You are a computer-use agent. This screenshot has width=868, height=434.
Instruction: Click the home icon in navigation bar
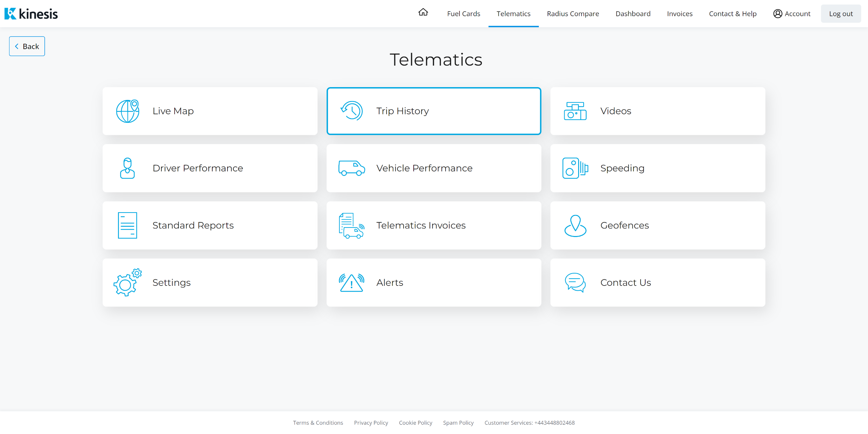[423, 13]
